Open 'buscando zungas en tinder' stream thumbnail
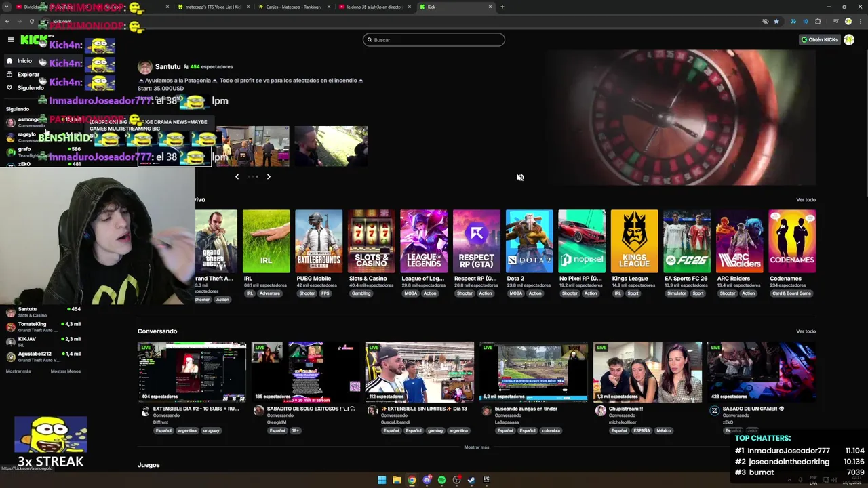Image resolution: width=868 pixels, height=488 pixels. tap(534, 372)
